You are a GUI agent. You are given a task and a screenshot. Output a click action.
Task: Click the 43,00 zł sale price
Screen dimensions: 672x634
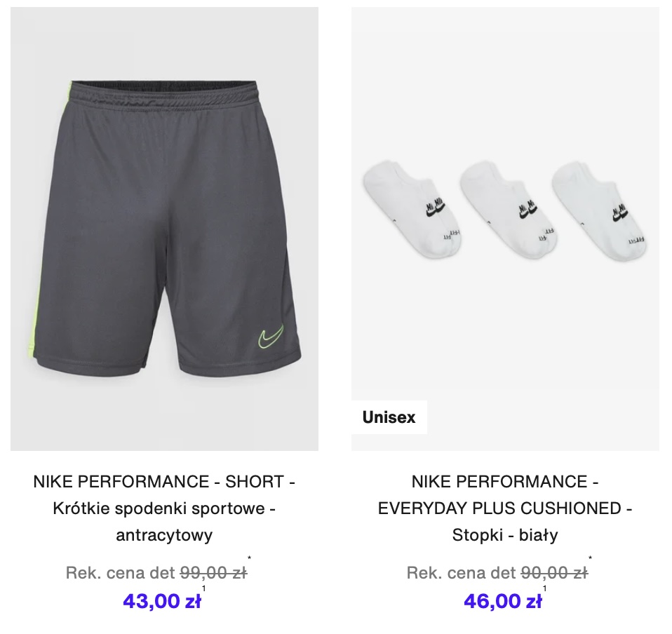(x=162, y=600)
